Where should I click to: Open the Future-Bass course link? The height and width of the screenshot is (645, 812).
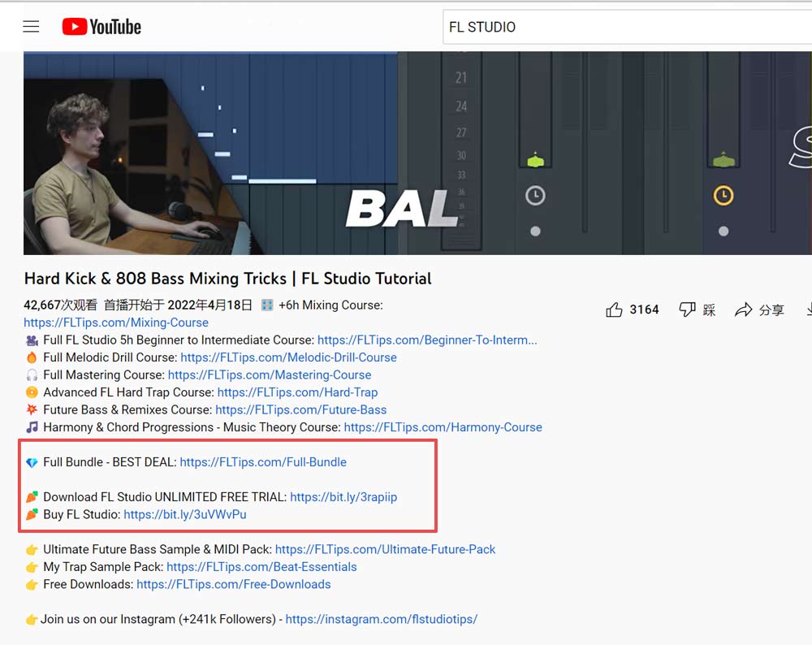tap(300, 410)
